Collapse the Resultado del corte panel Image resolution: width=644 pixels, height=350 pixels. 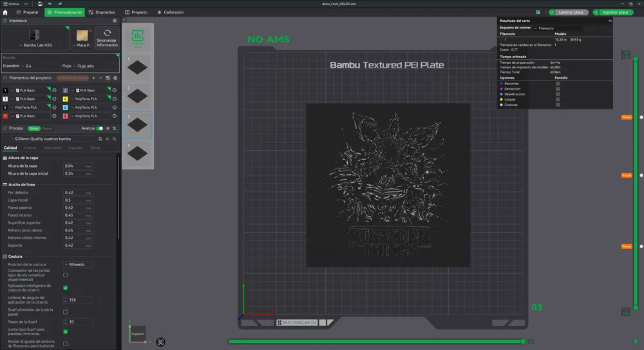point(610,21)
